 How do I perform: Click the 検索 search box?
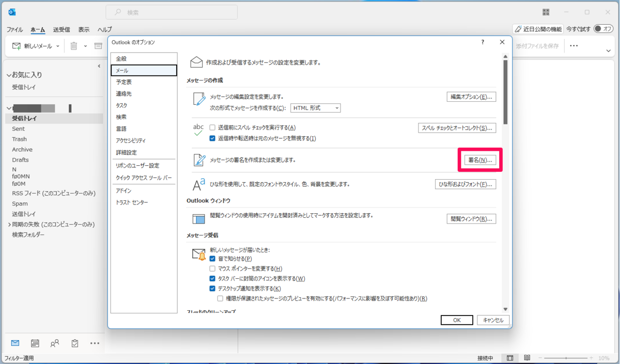[172, 12]
